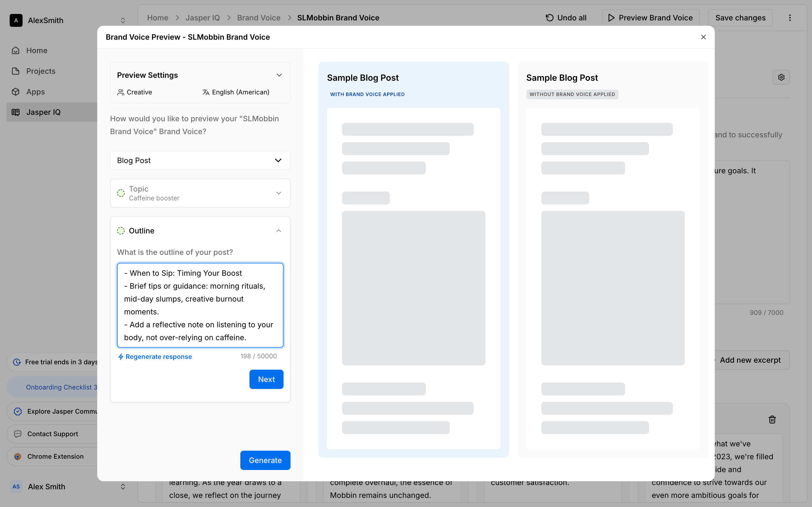Click into the outline text area
812x507 pixels.
pyautogui.click(x=200, y=305)
